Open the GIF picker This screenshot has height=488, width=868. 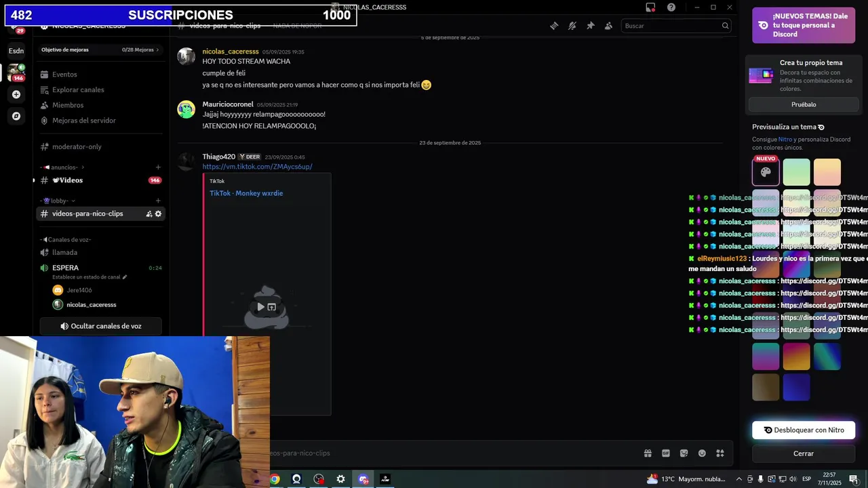pyautogui.click(x=666, y=453)
